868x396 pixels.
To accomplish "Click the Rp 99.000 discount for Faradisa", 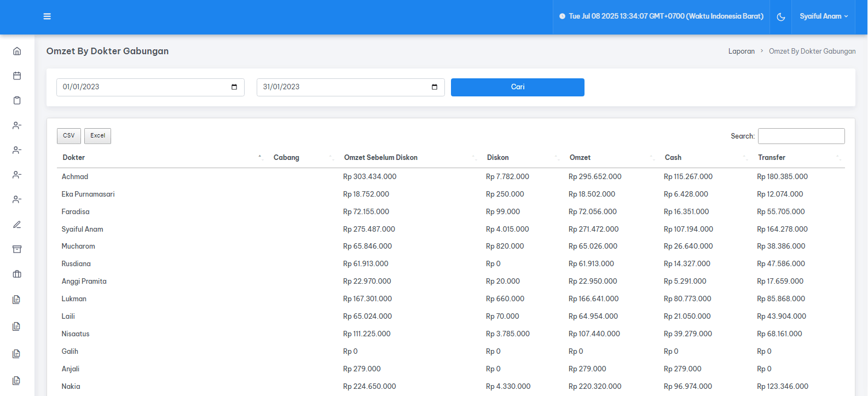I will [503, 212].
